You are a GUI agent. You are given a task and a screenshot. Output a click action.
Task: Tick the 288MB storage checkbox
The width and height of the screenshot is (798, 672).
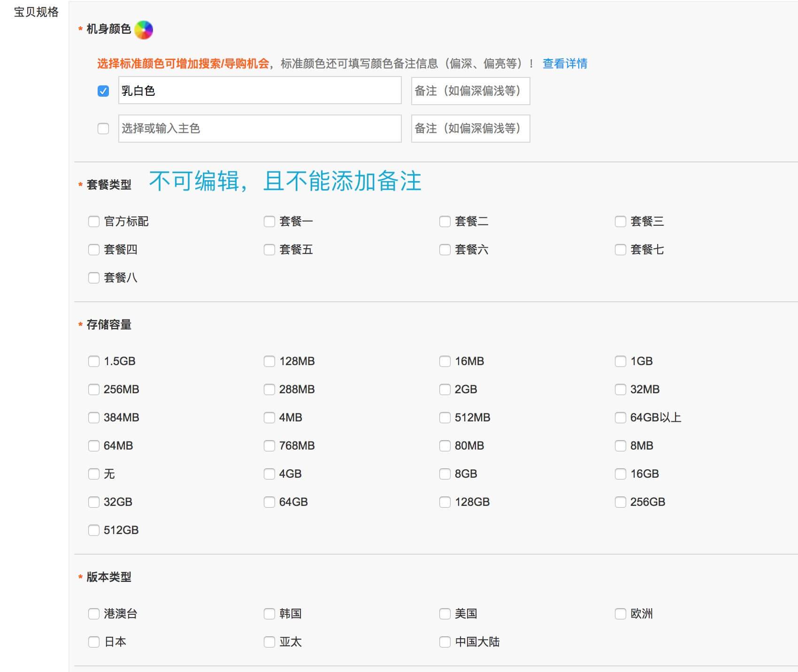click(269, 389)
